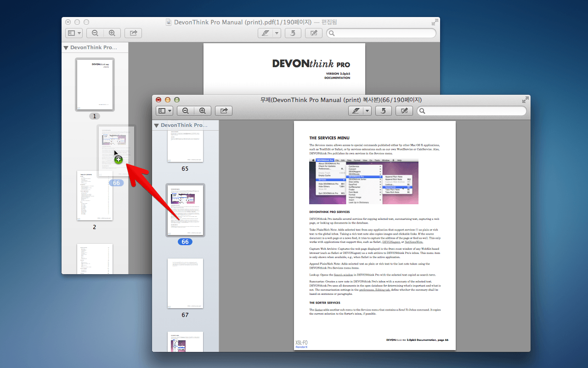588x368 pixels.
Task: Click the page 66 label badge in front sidebar
Action: (185, 242)
